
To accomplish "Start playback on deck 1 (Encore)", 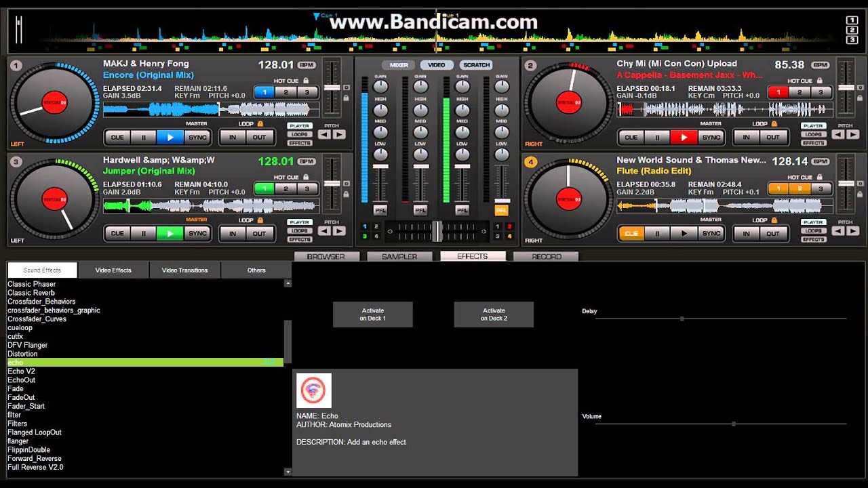I will tap(170, 137).
